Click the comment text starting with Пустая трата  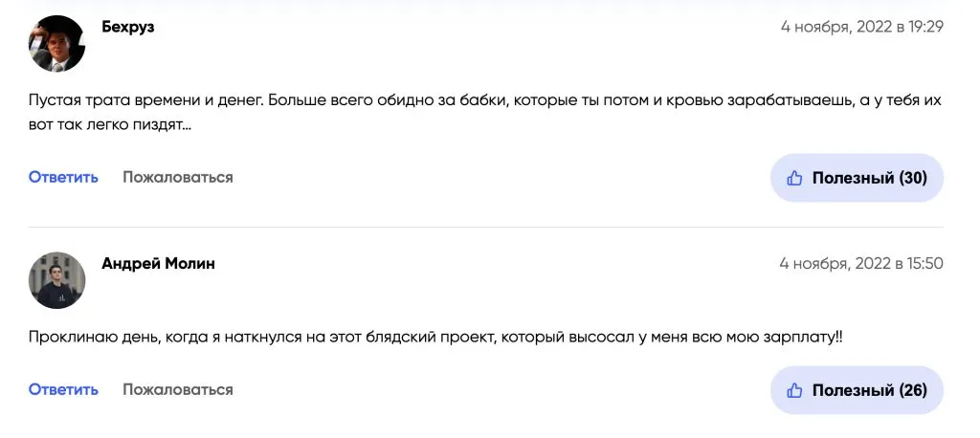[x=485, y=113]
